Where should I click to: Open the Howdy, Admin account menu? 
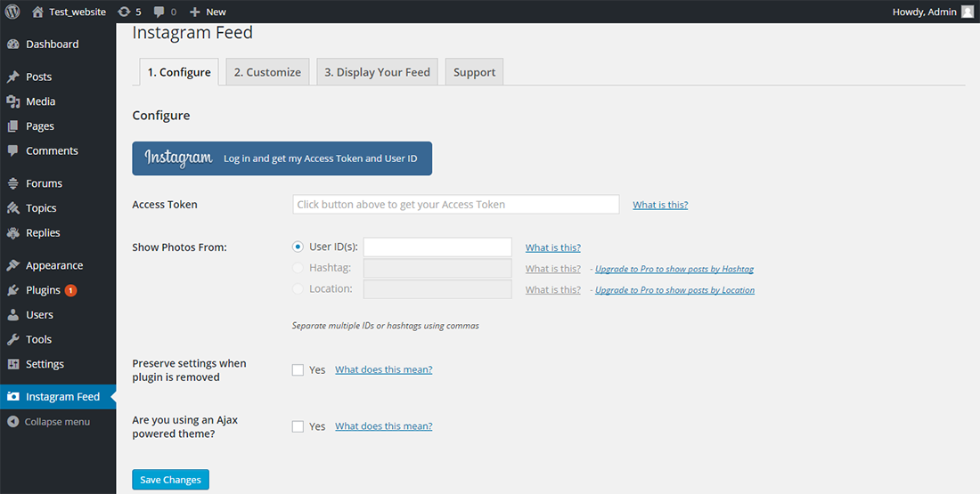pyautogui.click(x=933, y=12)
